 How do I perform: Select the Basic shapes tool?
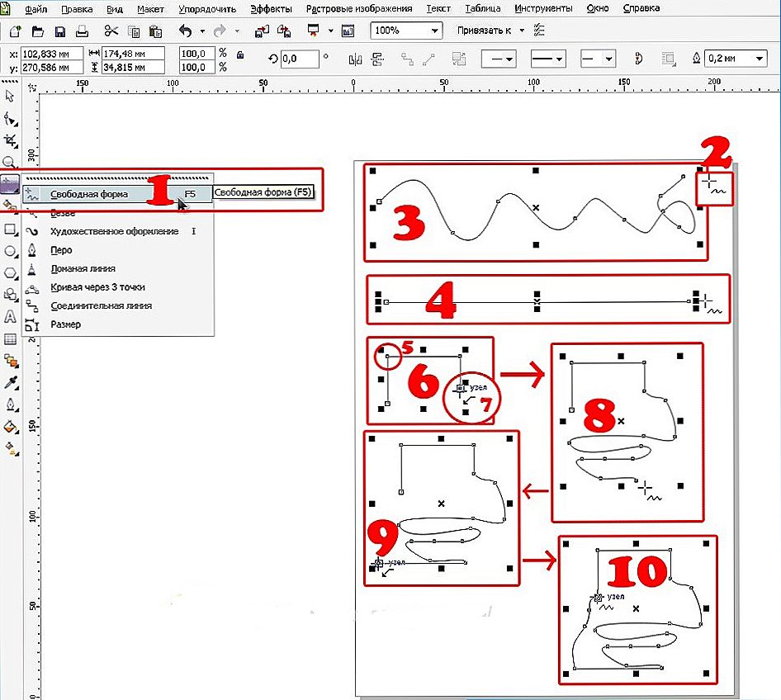(x=10, y=295)
